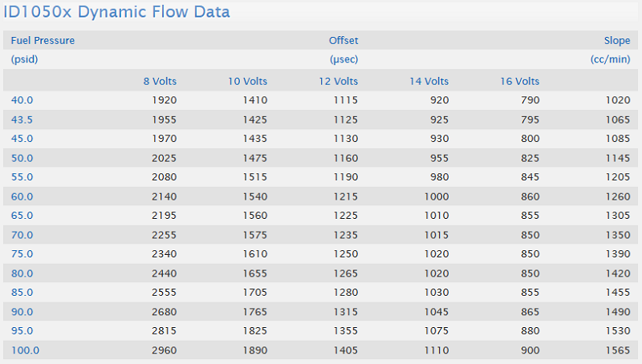Image resolution: width=642 pixels, height=364 pixels.
Task: Click the Fuel Pressure column header
Action: click(43, 40)
